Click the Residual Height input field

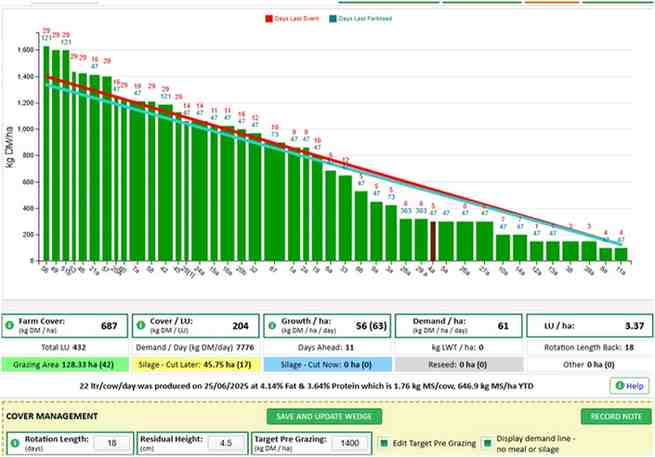pyautogui.click(x=226, y=443)
